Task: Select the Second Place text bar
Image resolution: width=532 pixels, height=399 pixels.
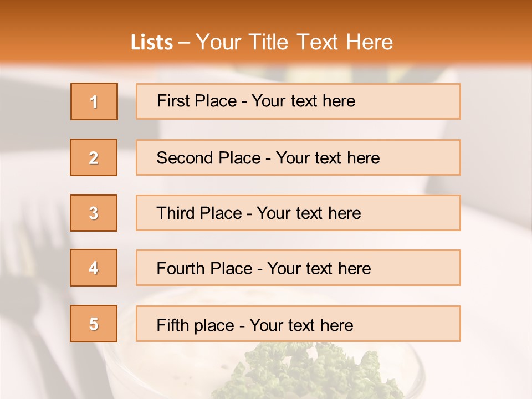Action: click(x=298, y=157)
